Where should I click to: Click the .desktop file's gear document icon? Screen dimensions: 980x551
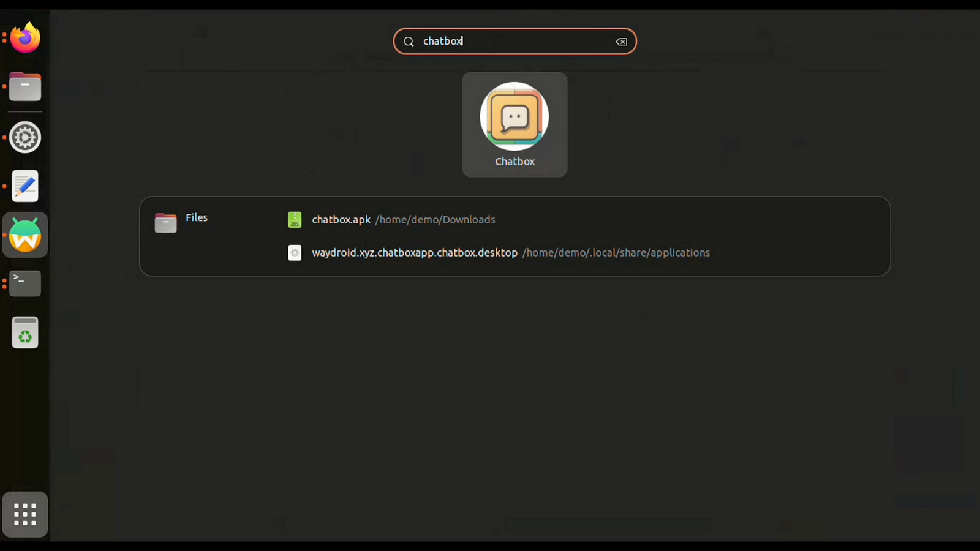(295, 253)
